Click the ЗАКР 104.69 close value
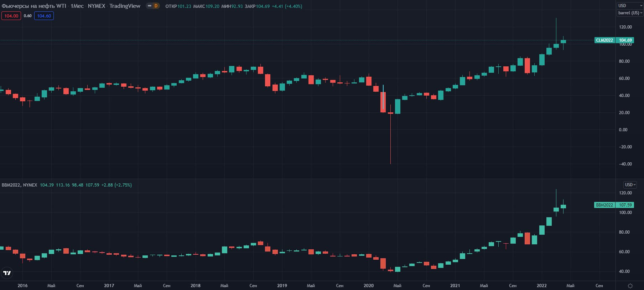This screenshot has width=644, height=290. (257, 6)
